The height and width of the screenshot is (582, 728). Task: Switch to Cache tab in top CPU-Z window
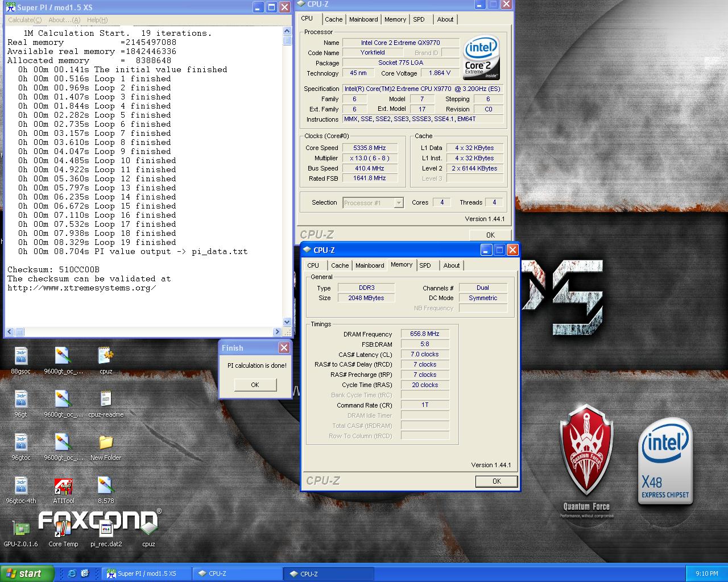pos(333,19)
